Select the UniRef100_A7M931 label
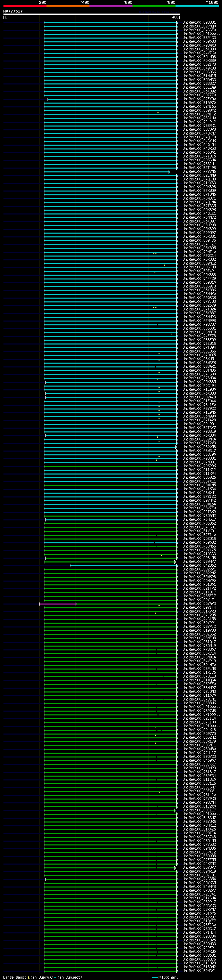The height and width of the screenshot is (980, 222). click(199, 462)
